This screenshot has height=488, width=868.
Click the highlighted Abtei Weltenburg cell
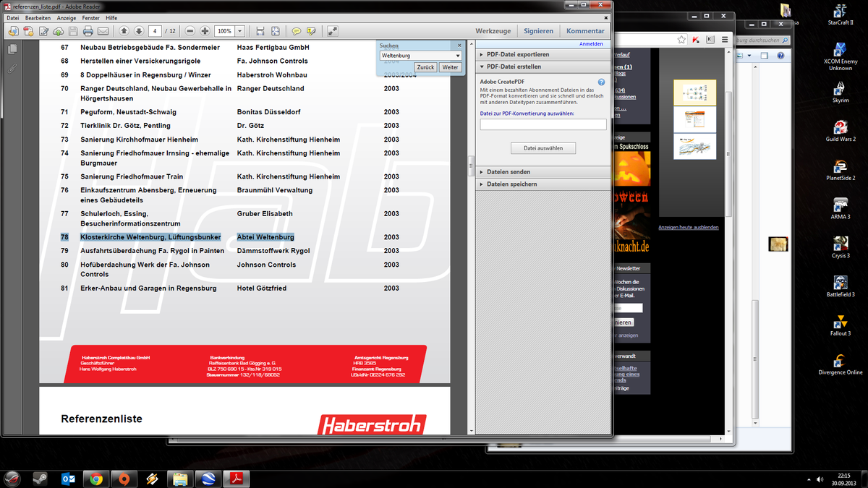pyautogui.click(x=265, y=237)
